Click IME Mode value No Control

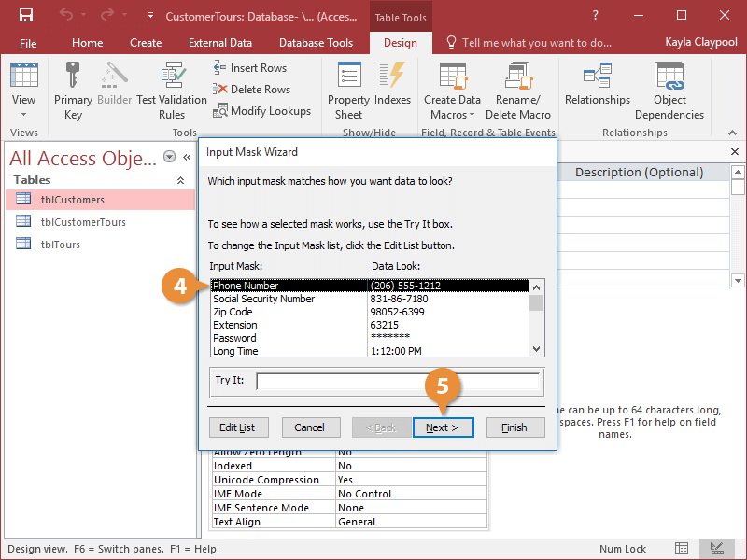point(411,494)
